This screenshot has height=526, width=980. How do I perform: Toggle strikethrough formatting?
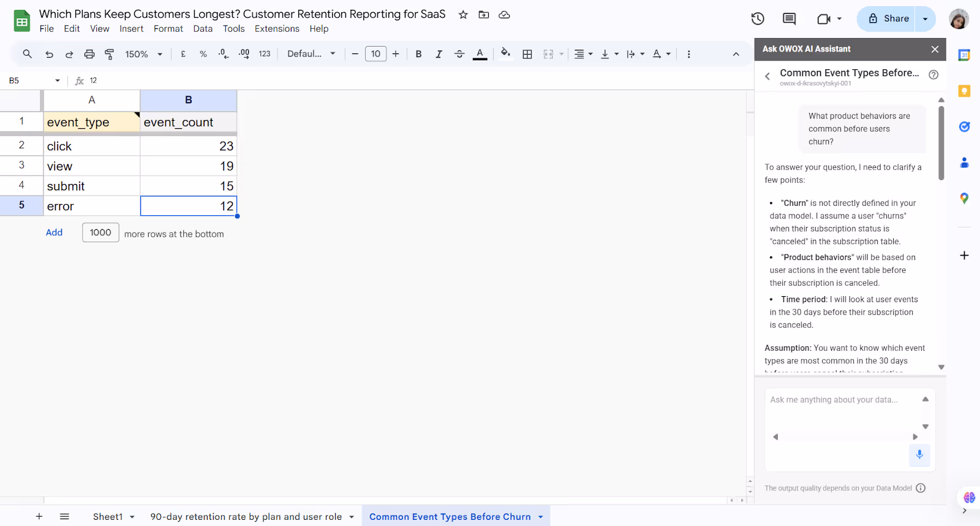[x=459, y=54]
